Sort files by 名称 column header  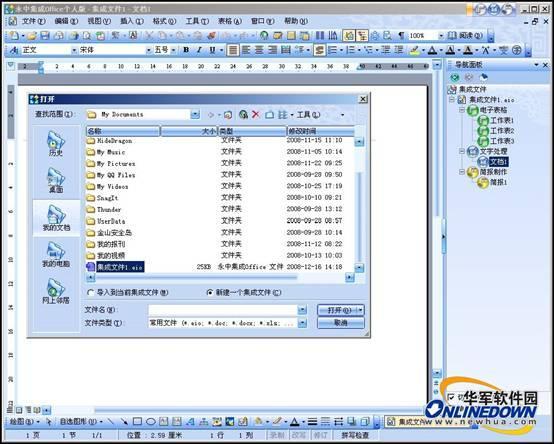coord(123,131)
